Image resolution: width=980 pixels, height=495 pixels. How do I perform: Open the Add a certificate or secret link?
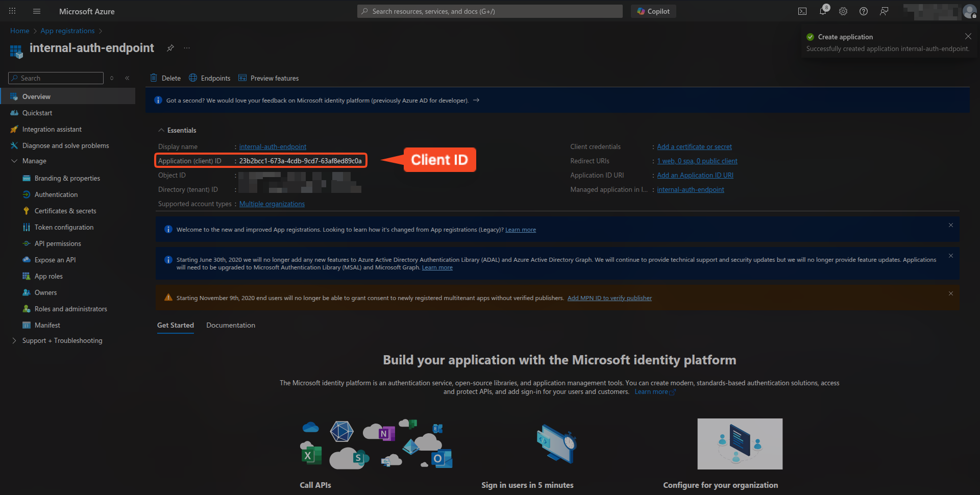(x=694, y=146)
